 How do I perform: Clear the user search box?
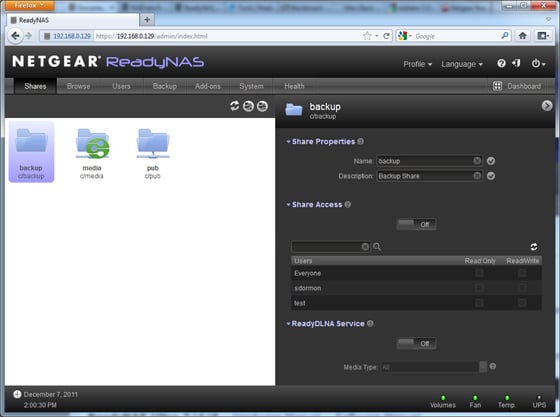click(x=365, y=247)
